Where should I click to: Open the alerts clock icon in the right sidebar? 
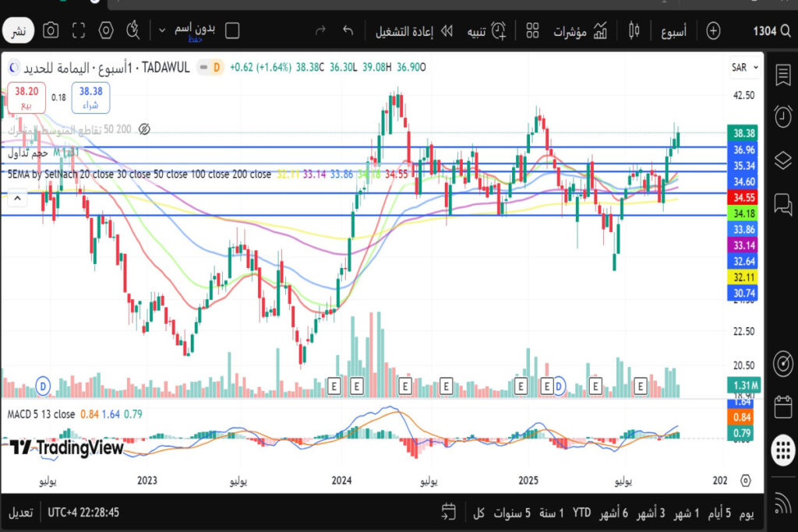(x=782, y=117)
